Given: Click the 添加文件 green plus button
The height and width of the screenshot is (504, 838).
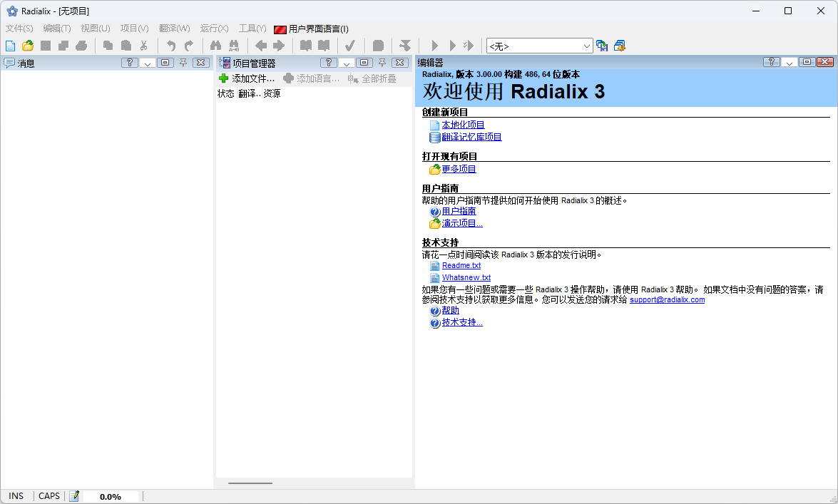Looking at the screenshot, I should pos(246,78).
